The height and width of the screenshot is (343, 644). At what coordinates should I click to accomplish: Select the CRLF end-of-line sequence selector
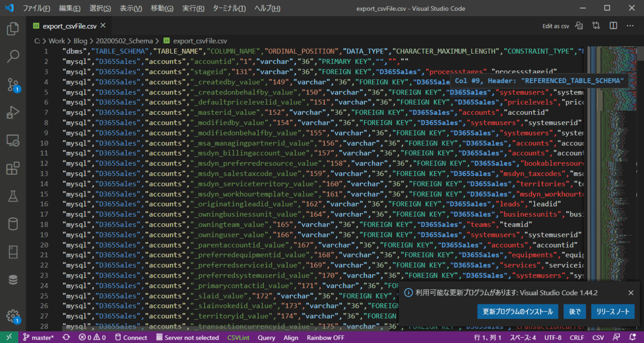(577, 338)
